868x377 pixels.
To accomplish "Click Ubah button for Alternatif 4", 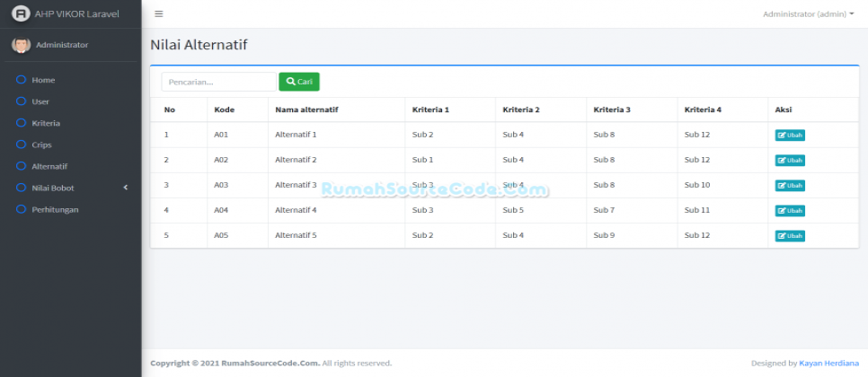I will pyautogui.click(x=790, y=211).
